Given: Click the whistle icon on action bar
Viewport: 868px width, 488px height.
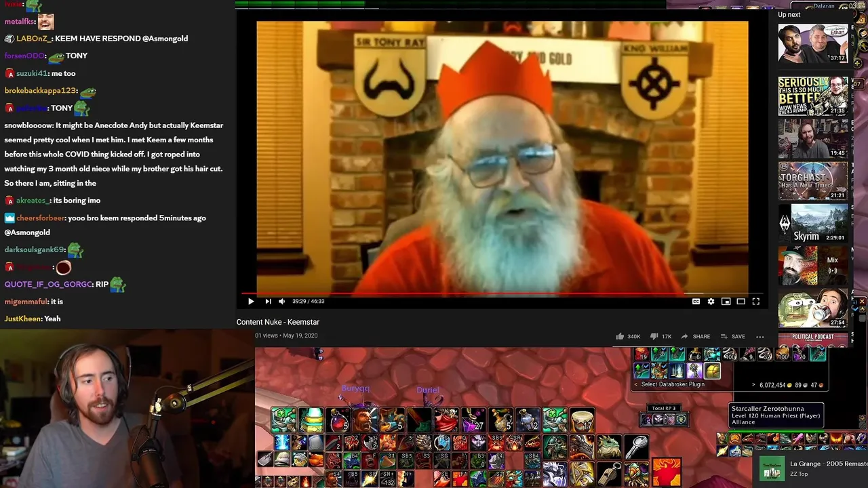Looking at the screenshot, I should pos(608,473).
